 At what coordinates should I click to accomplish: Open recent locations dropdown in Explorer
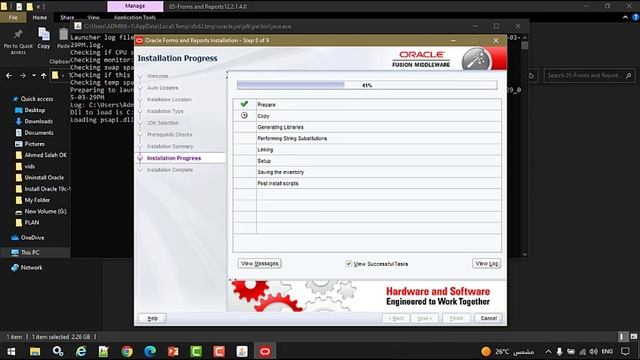click(34, 76)
